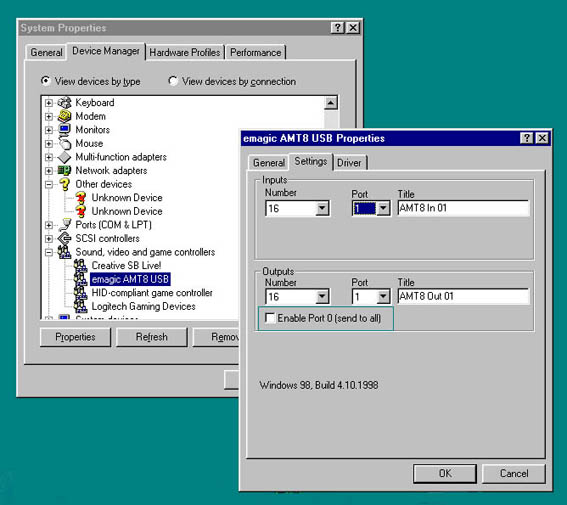Expand the Ports (COM & LPT) node
The image size is (567, 505).
[x=49, y=225]
